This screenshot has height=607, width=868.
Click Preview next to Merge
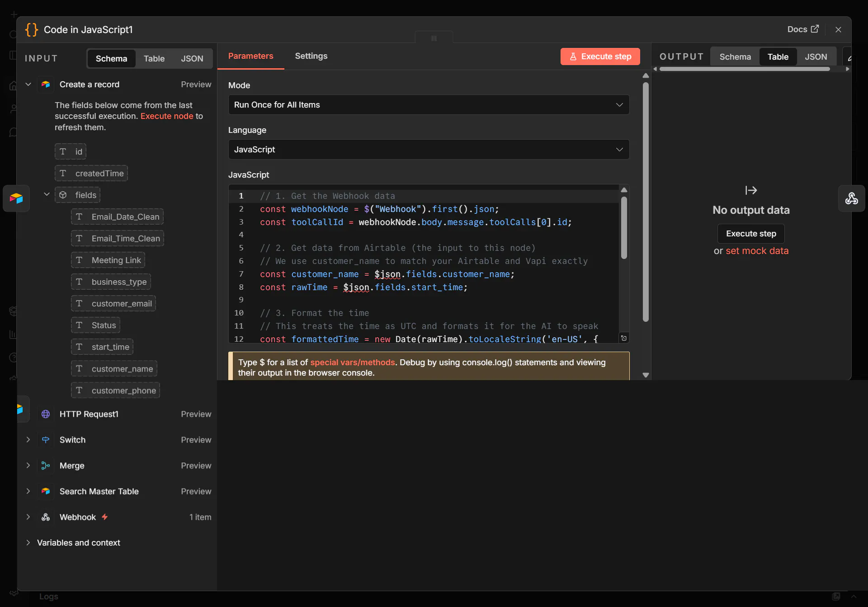[x=196, y=466]
